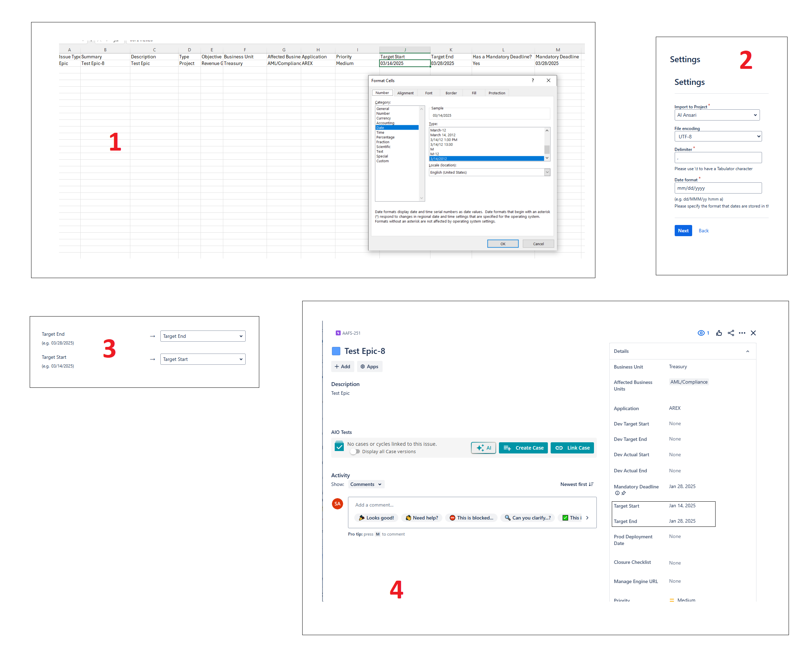Click the info icon under Mandatory Deadline
Screen dimensions: 812x647
[x=617, y=493]
